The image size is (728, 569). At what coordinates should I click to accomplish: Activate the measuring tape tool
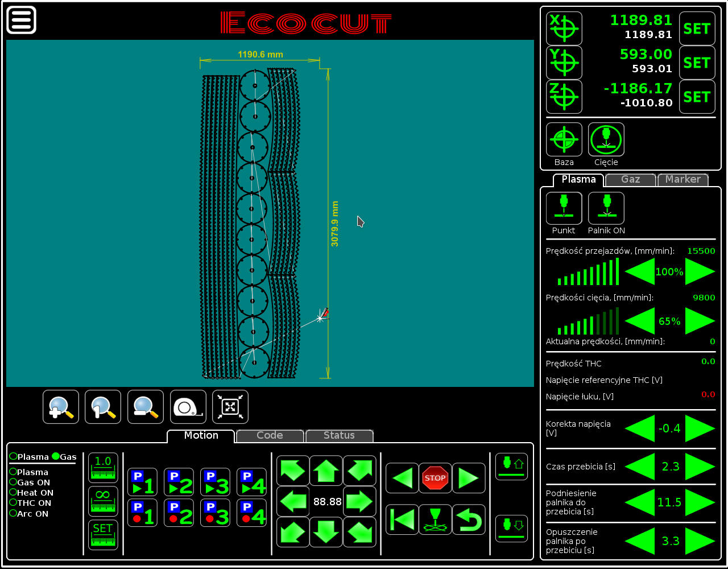pyautogui.click(x=188, y=406)
